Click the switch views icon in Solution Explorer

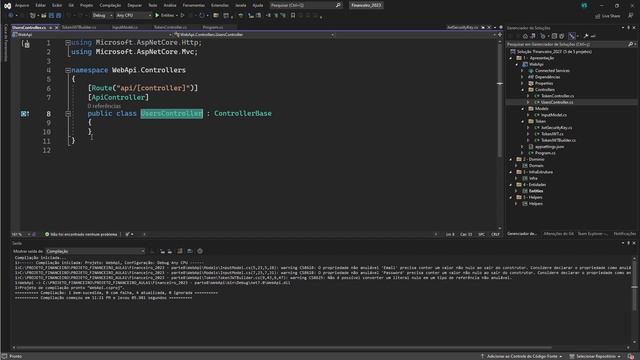(533, 36)
